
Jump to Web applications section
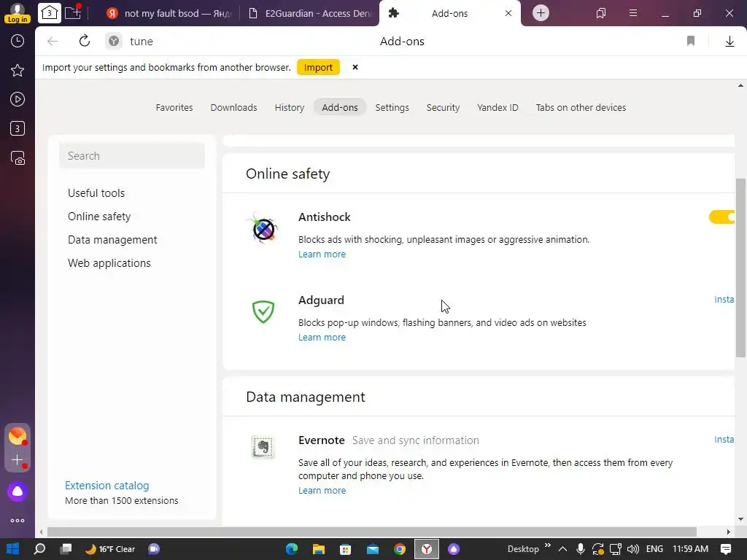click(109, 262)
